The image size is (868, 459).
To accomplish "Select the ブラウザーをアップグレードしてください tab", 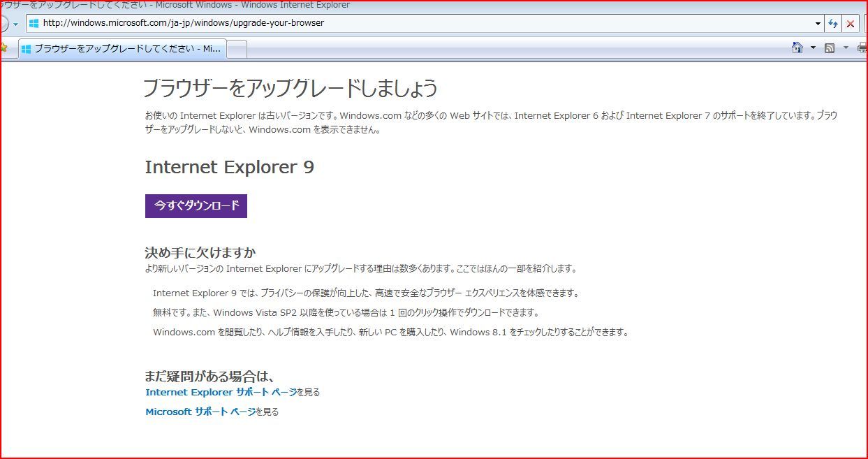I will (x=122, y=49).
